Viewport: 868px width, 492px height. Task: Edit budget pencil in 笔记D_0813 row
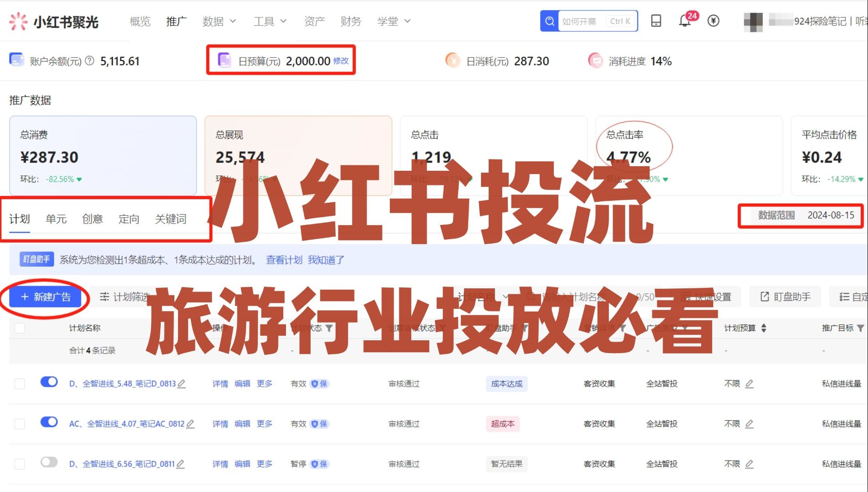click(750, 384)
